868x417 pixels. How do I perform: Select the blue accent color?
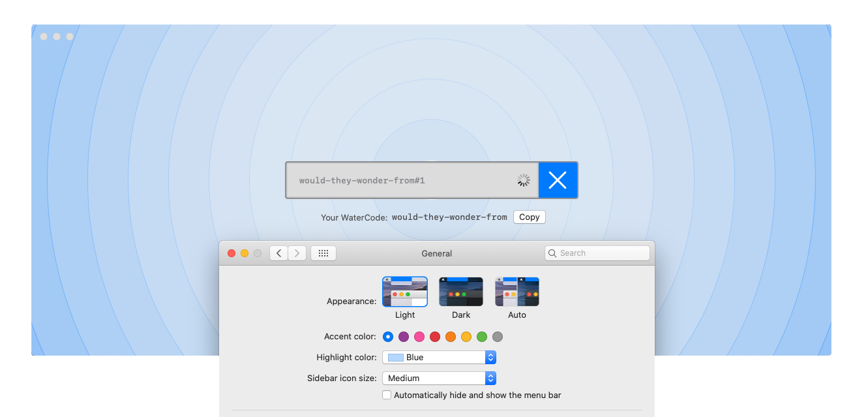point(388,337)
